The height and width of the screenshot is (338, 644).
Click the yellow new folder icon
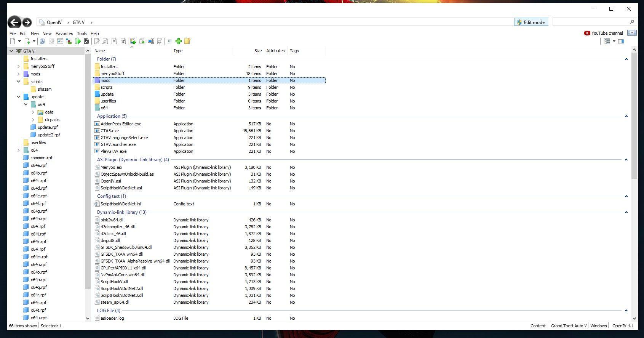pos(187,41)
